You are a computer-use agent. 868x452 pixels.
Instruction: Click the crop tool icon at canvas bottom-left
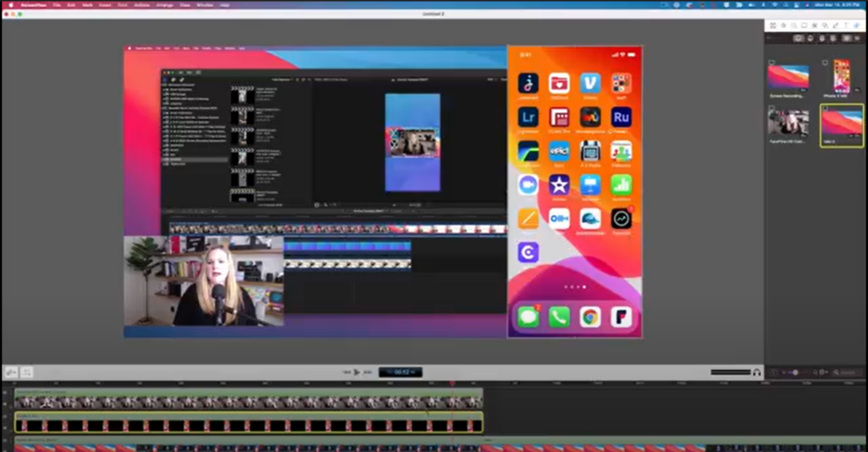[x=26, y=372]
